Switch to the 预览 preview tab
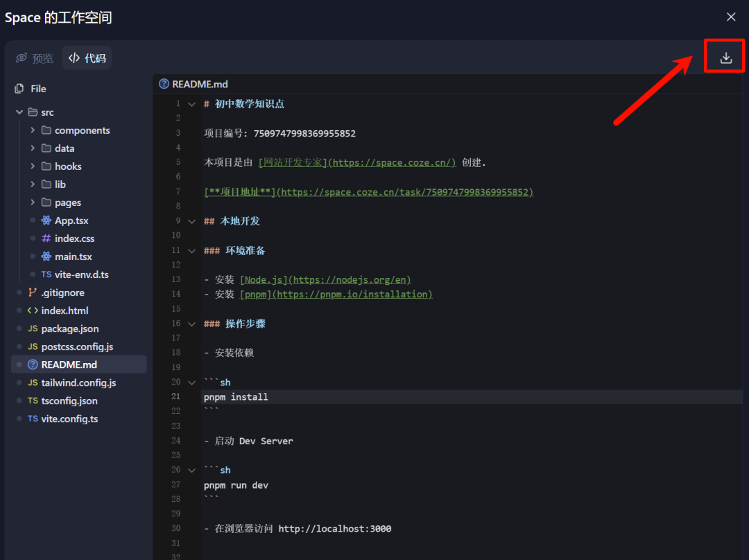The image size is (749, 560). point(35,58)
